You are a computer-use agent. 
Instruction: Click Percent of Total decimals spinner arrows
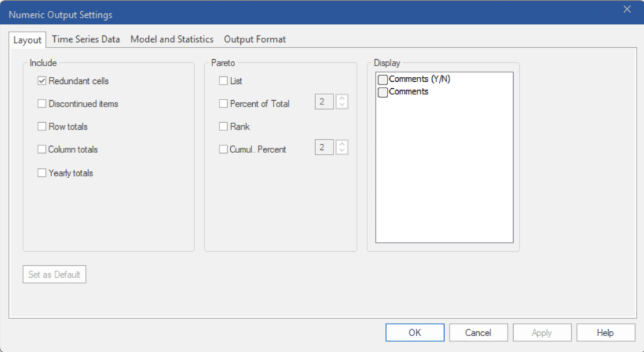342,101
